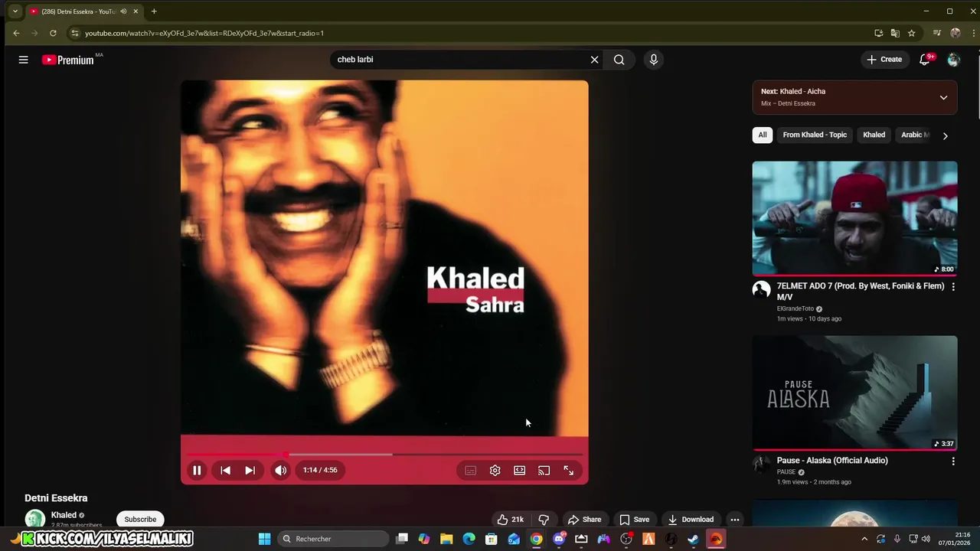Viewport: 980px width, 551px height.
Task: Click the taskbar Rechercher search box
Action: click(332, 539)
